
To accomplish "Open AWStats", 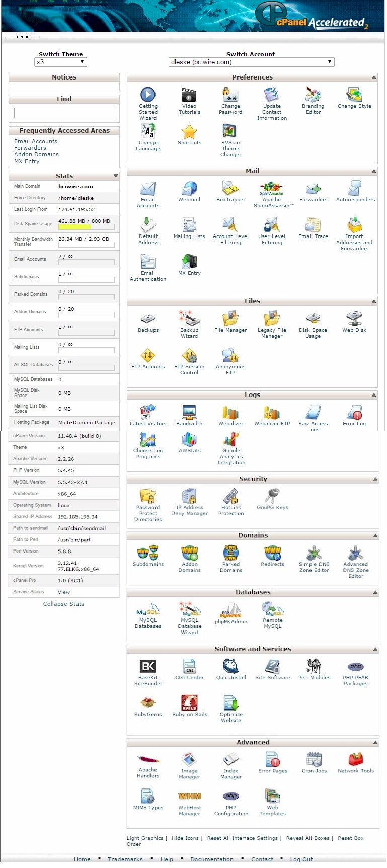I will pos(189,440).
